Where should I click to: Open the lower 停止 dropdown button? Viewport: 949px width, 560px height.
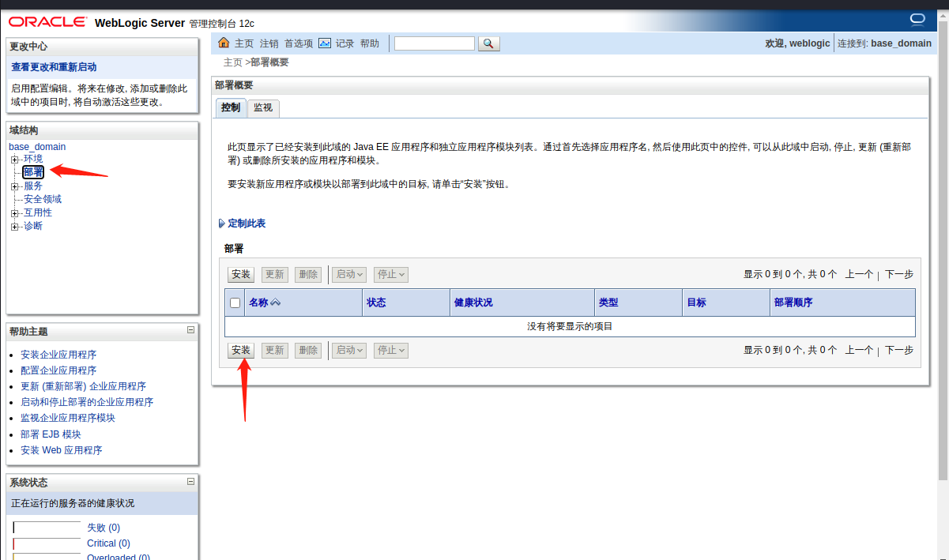point(391,350)
